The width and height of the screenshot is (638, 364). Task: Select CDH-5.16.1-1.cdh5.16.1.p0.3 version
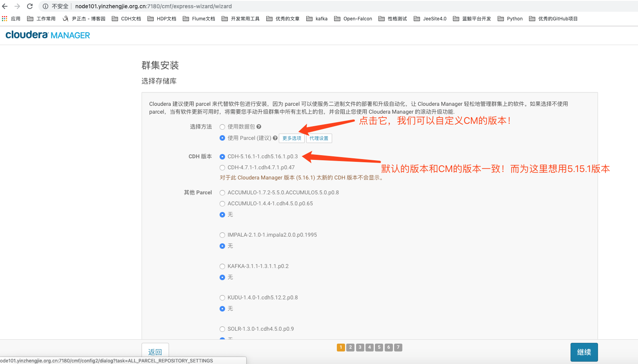tap(222, 157)
